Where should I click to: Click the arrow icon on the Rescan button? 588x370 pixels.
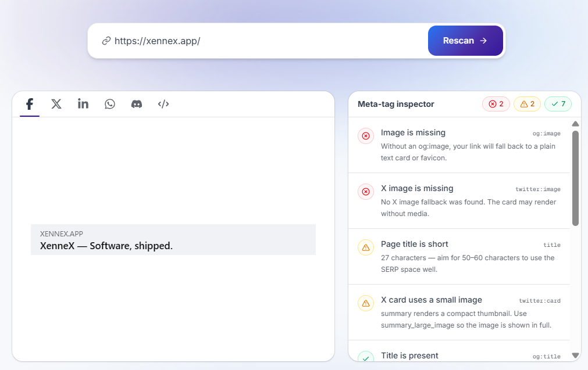pyautogui.click(x=484, y=41)
